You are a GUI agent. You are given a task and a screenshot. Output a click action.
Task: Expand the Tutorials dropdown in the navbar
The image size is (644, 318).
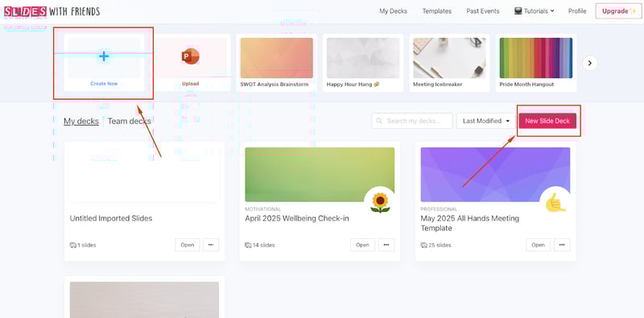coord(535,11)
